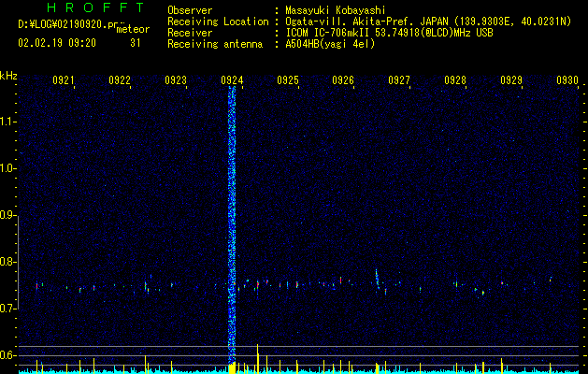
Task: Click the 0.8 kHz axis label
Action: coord(8,262)
